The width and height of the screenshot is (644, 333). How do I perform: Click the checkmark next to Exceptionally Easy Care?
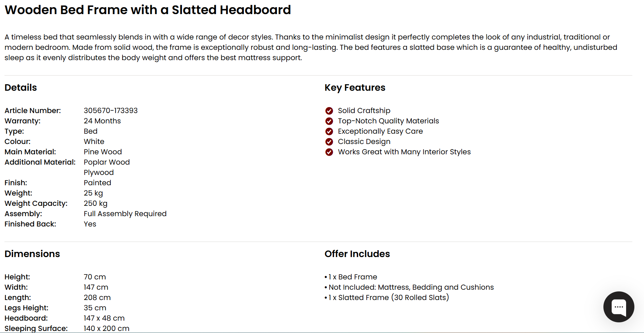tap(329, 131)
